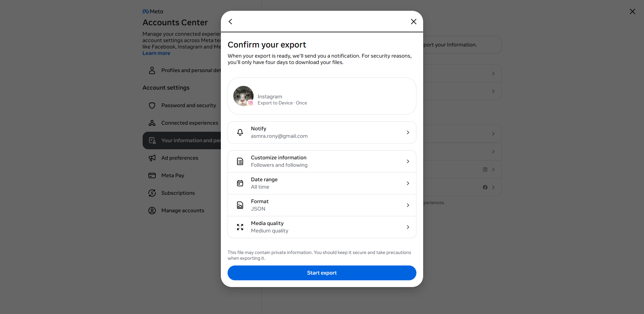Click the Connected experiences icon
The height and width of the screenshot is (314, 644).
[152, 123]
